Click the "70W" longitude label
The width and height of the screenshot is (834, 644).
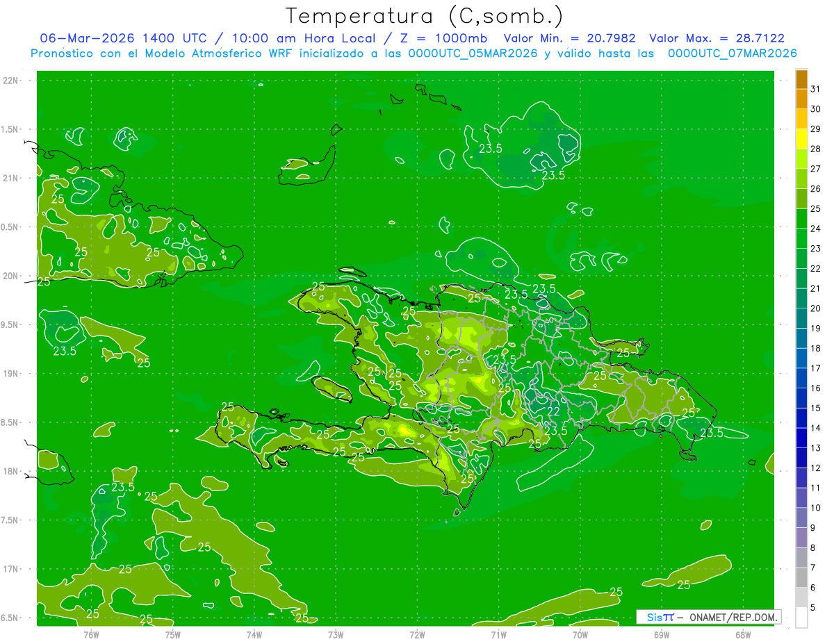[580, 634]
